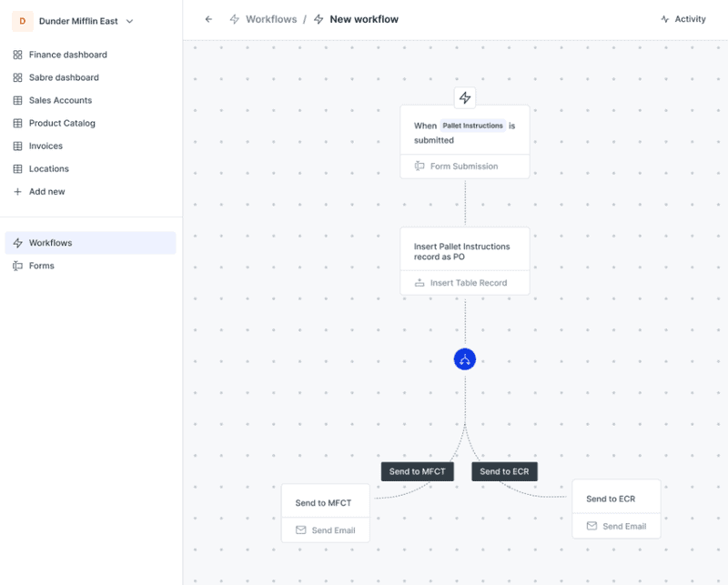Image resolution: width=728 pixels, height=585 pixels.
Task: Click the Sabre dashboard grid icon
Action: click(x=17, y=77)
